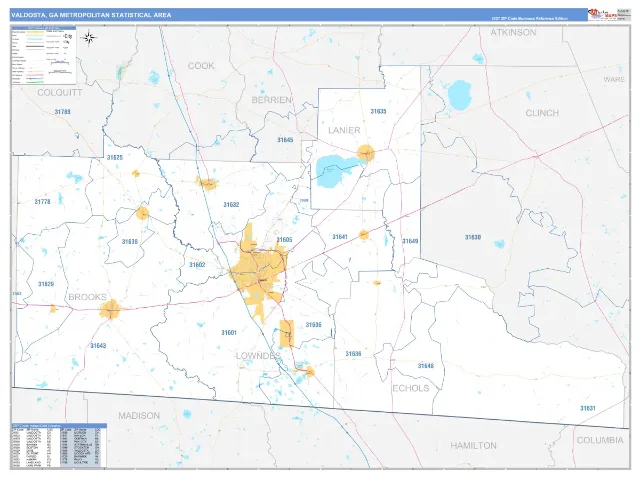Click the orange city area near 31641

tap(364, 235)
